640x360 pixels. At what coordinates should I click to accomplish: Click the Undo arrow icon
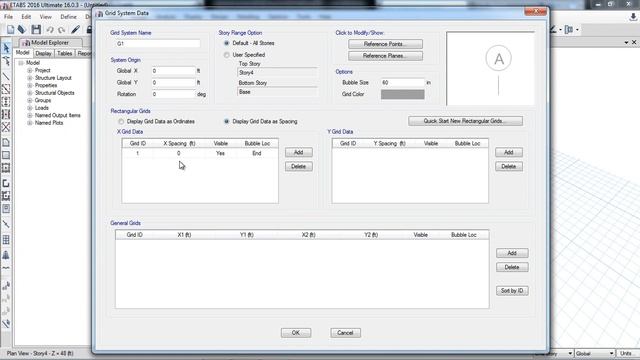[x=50, y=30]
